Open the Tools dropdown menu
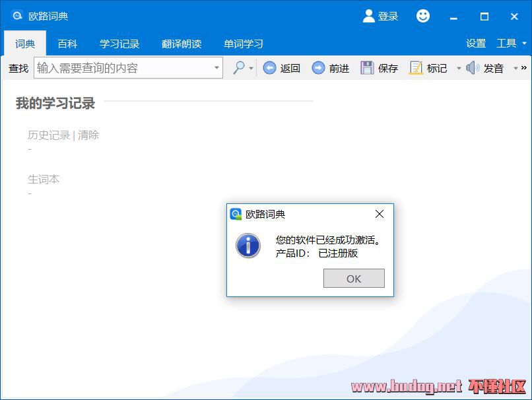The height and width of the screenshot is (400, 532). (x=511, y=44)
